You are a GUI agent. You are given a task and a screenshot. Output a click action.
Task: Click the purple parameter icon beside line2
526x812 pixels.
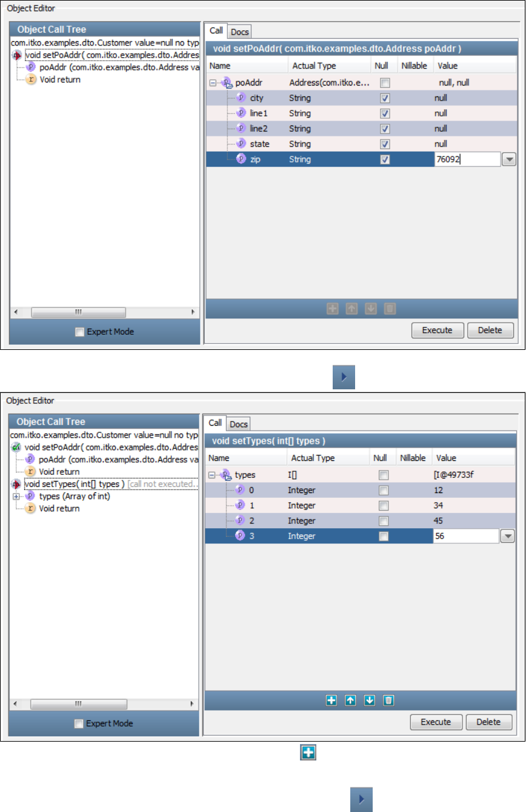[241, 129]
